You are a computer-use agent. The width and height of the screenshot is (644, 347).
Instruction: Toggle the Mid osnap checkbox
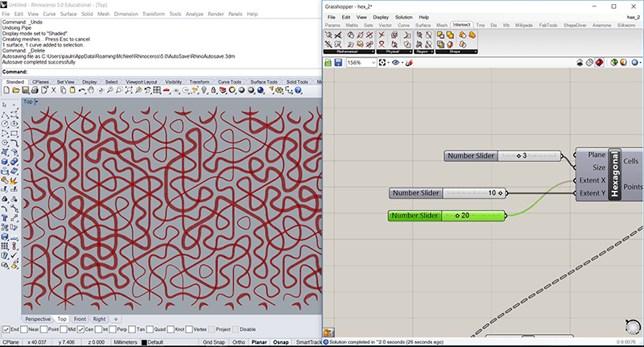point(64,329)
